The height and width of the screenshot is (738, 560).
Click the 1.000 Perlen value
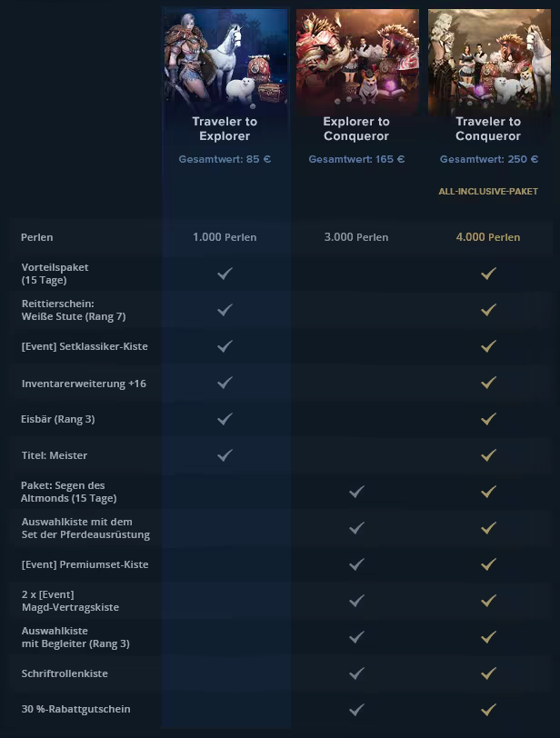tap(225, 237)
